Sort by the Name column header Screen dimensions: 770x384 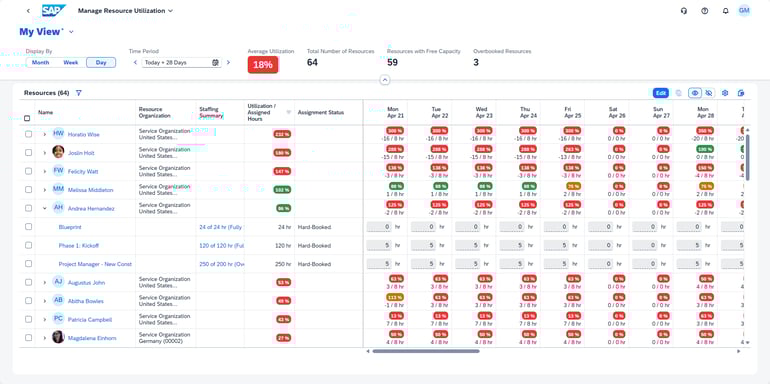click(x=46, y=112)
